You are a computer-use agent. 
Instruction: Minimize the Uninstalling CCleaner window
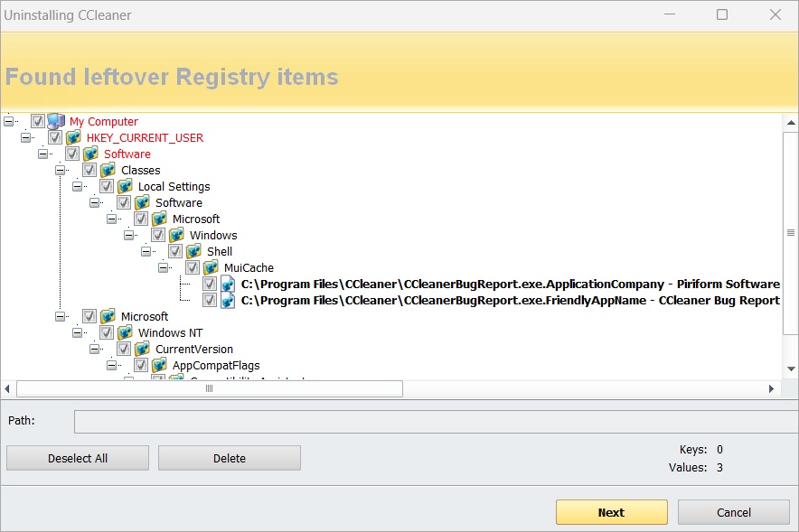tap(670, 14)
